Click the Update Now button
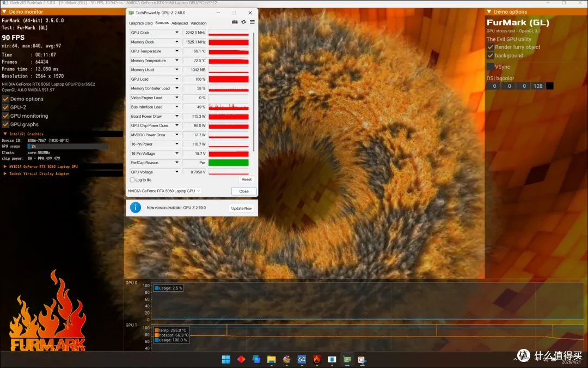 [242, 208]
